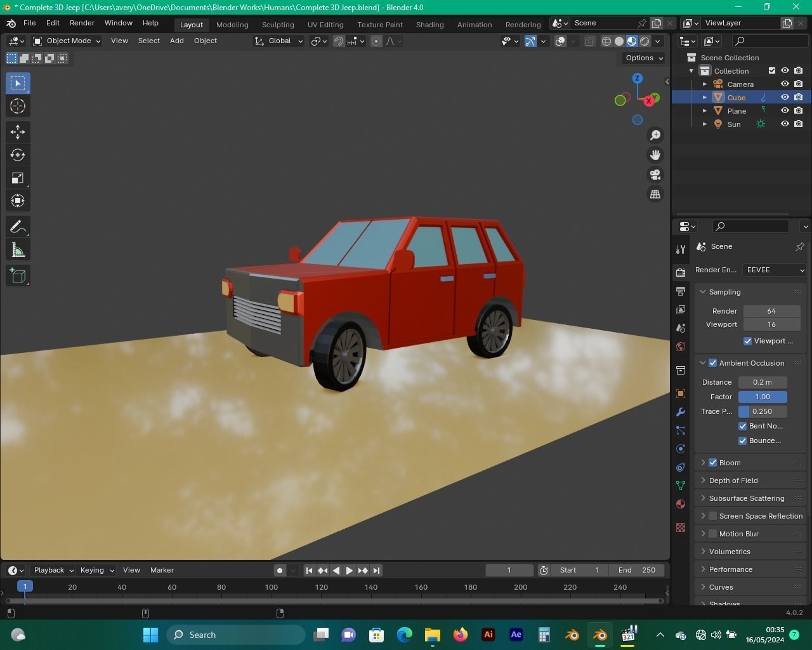Open the Output properties tab

[681, 291]
